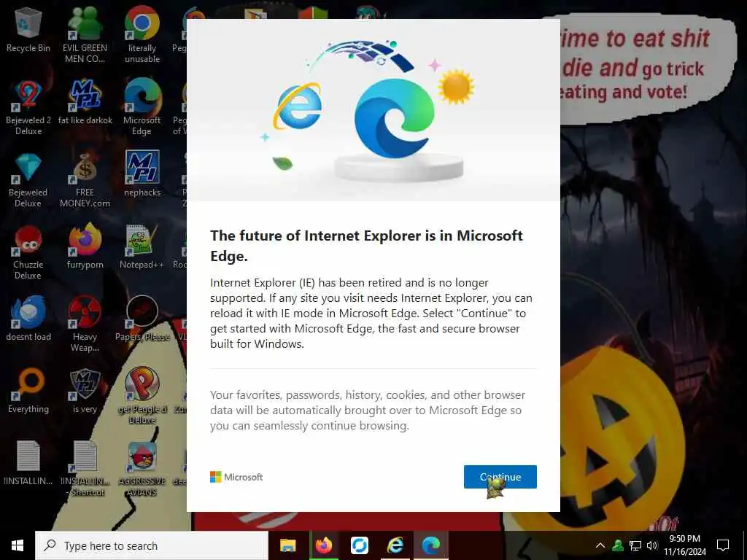Select the nephacks desktop icon
The width and height of the screenshot is (747, 560).
pos(142,174)
